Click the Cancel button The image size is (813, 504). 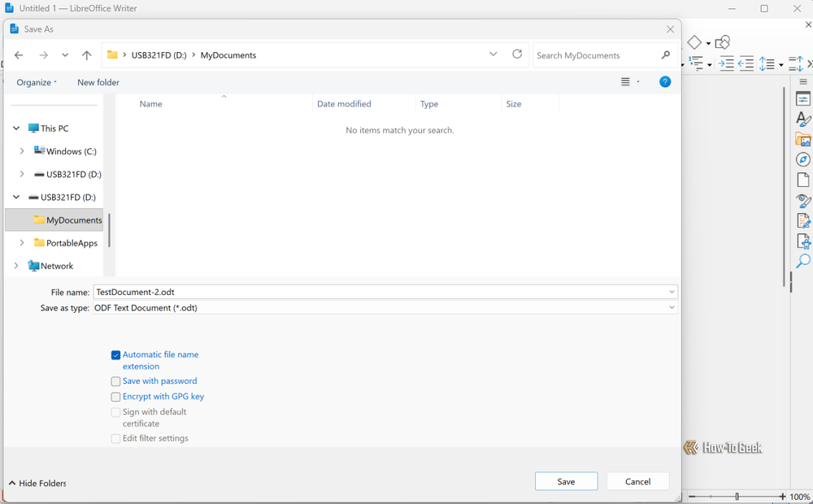[637, 481]
